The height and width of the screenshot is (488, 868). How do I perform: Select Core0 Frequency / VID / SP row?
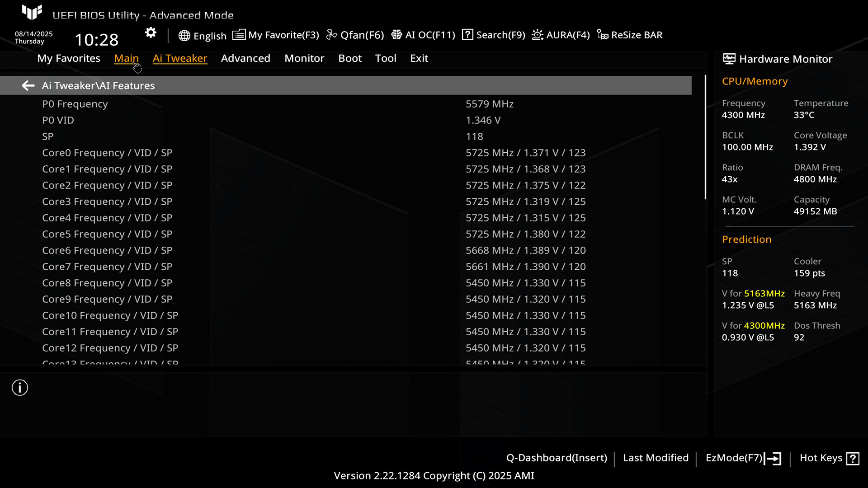point(107,153)
